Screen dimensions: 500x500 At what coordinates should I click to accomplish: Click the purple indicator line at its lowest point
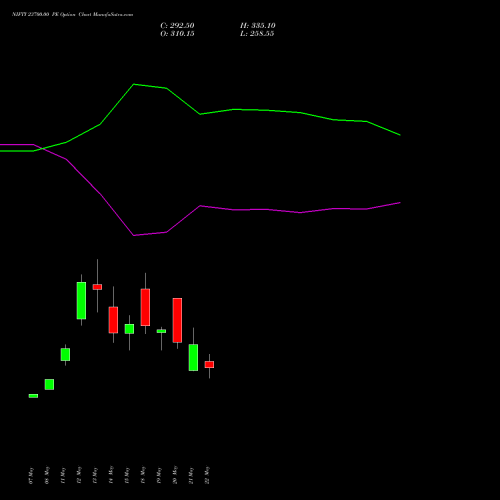[134, 235]
